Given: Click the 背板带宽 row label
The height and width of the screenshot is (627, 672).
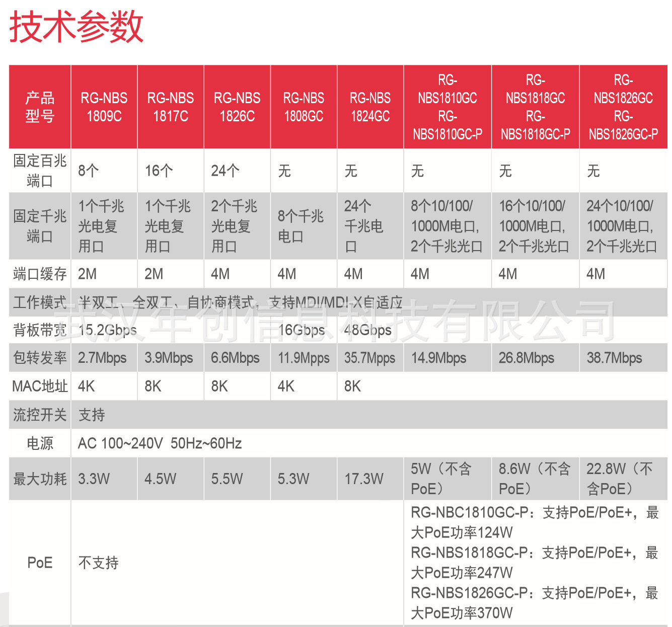Looking at the screenshot, I should click(x=40, y=330).
